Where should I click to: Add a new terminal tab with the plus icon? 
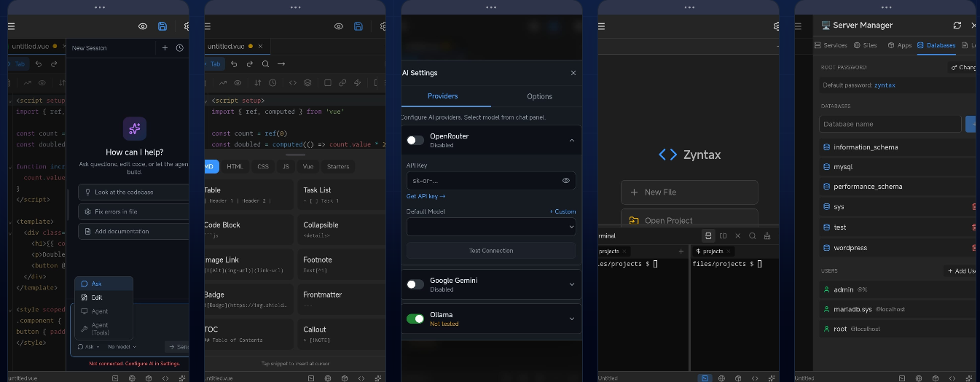[681, 251]
